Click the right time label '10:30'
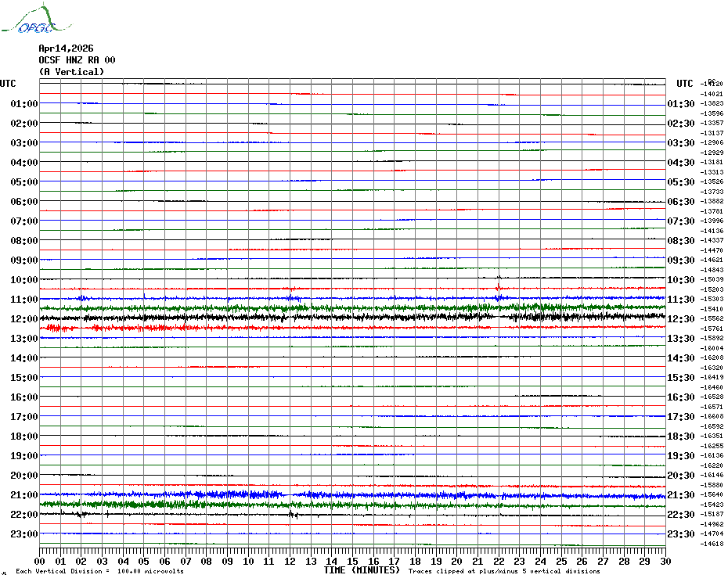The image size is (728, 582). 681,280
